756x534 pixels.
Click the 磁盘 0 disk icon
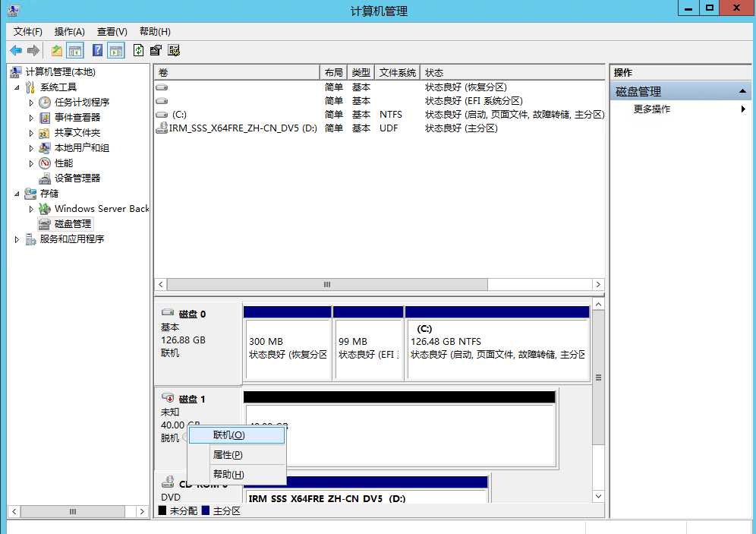168,313
